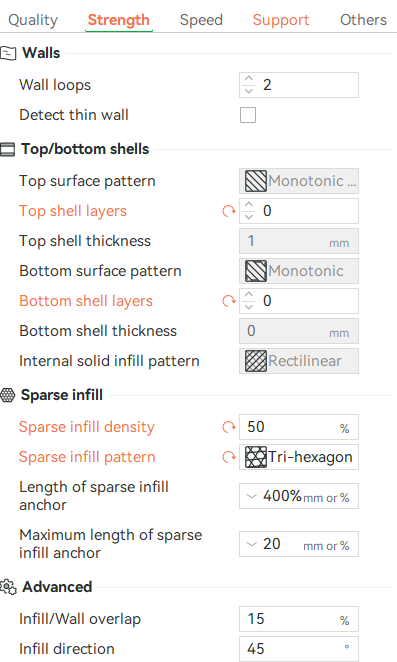This screenshot has width=397, height=662.
Task: Open the Others tab
Action: point(363,20)
